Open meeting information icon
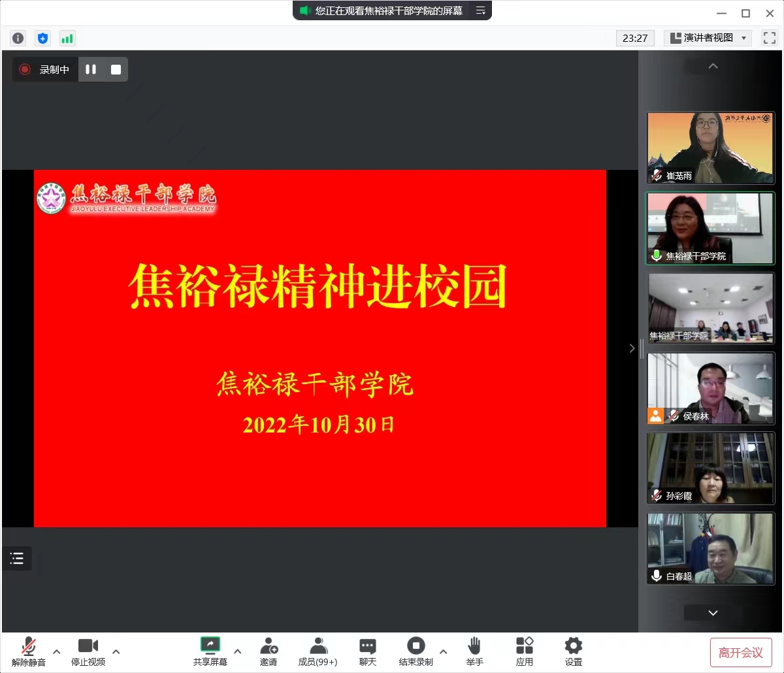The image size is (784, 673). tap(18, 39)
